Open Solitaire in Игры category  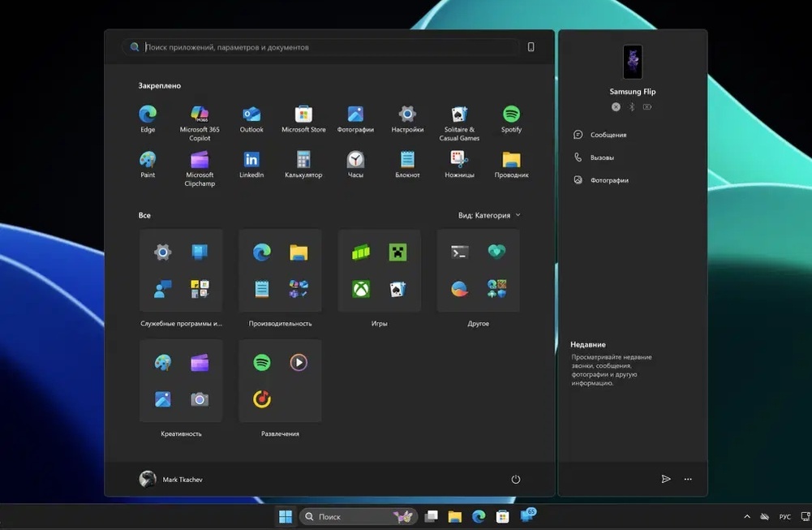(x=397, y=289)
